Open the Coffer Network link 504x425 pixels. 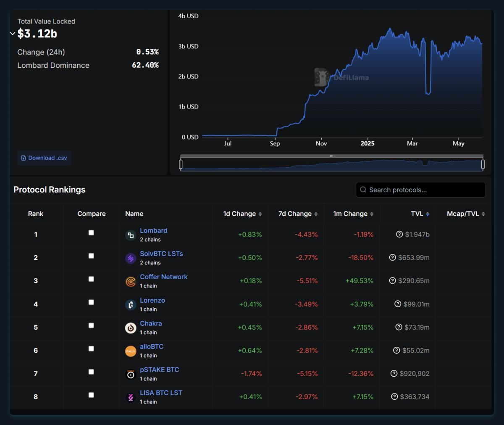click(163, 277)
